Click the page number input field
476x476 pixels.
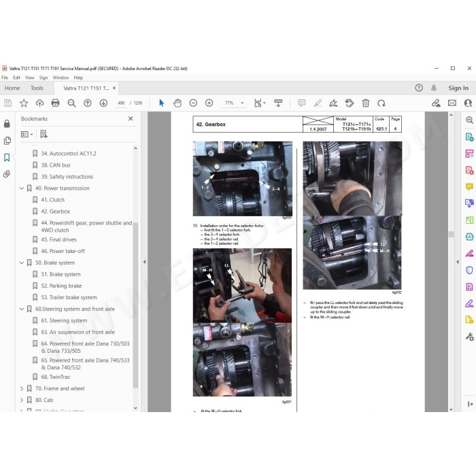121,103
